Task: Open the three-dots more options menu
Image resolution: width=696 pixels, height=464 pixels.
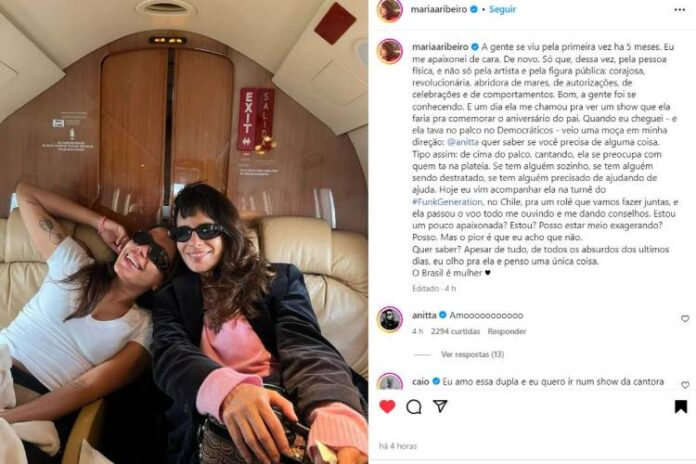Action: point(680,10)
